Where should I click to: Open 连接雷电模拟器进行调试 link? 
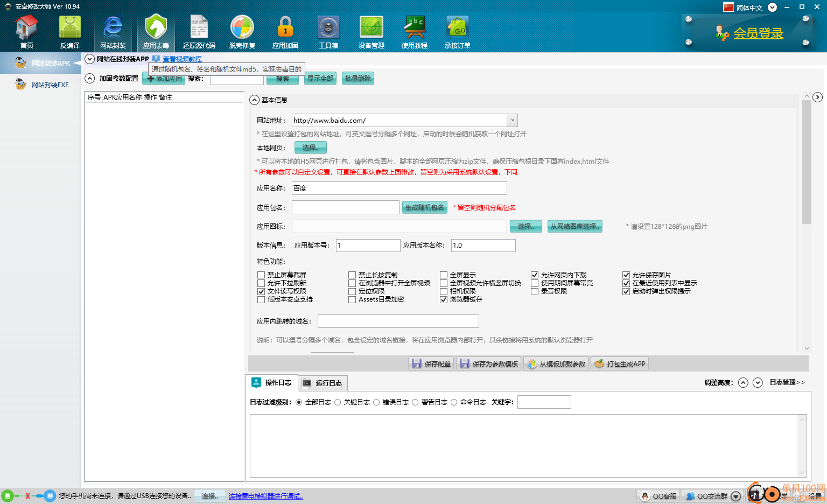[266, 496]
